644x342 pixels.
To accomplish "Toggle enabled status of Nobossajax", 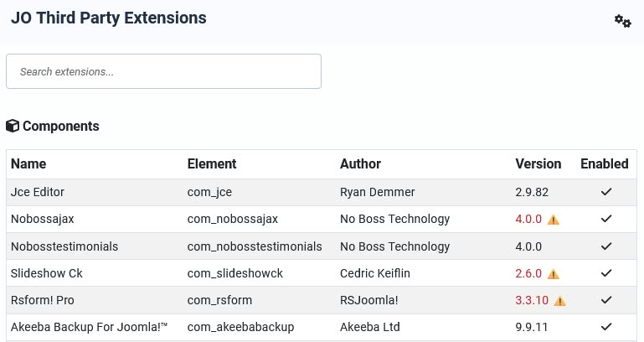I will [x=606, y=220].
